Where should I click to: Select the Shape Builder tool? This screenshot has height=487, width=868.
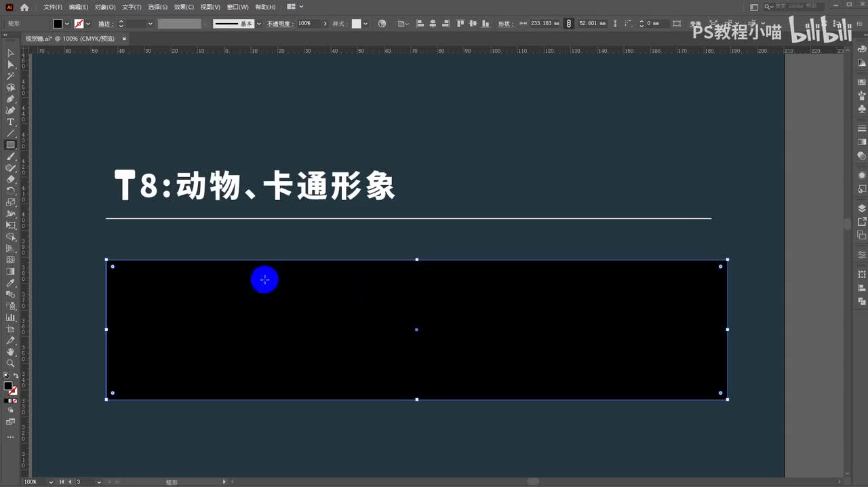pyautogui.click(x=10, y=237)
